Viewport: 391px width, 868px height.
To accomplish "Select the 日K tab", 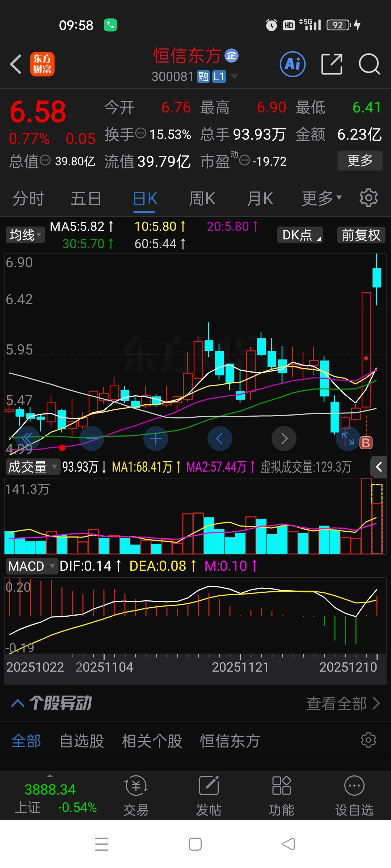I will pyautogui.click(x=145, y=199).
